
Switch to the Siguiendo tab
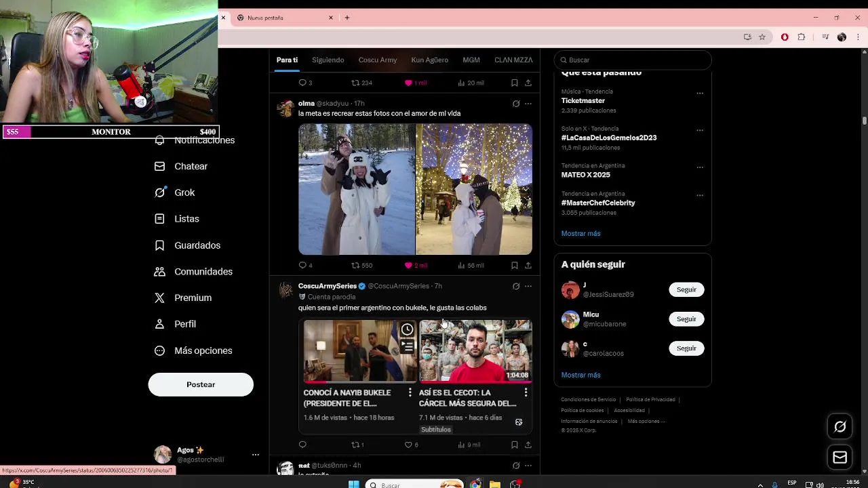point(328,60)
